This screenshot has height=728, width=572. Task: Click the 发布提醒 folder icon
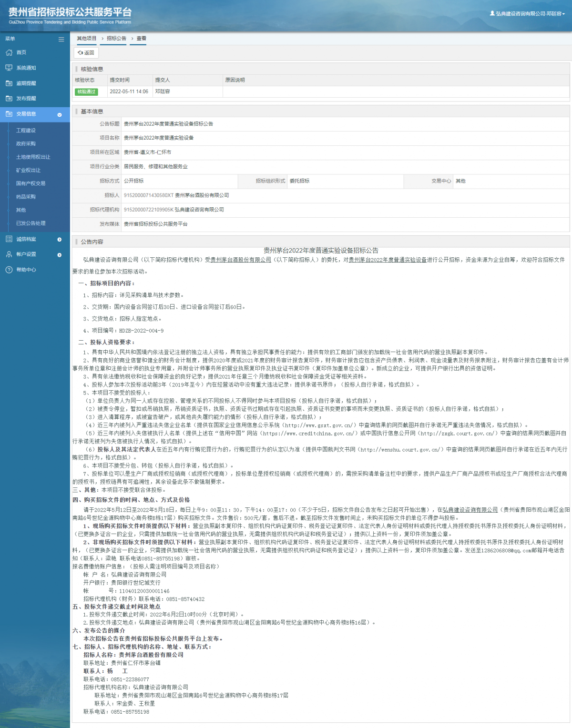point(9,99)
